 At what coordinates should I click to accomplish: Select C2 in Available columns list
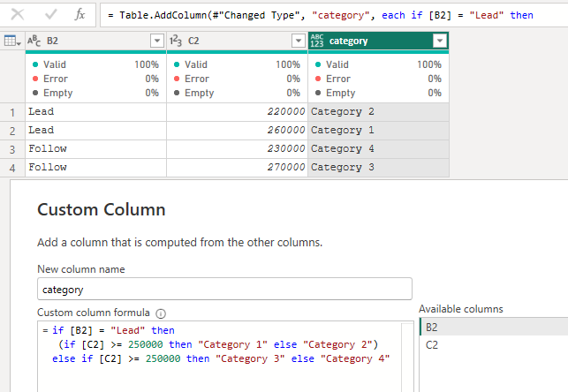click(494, 344)
